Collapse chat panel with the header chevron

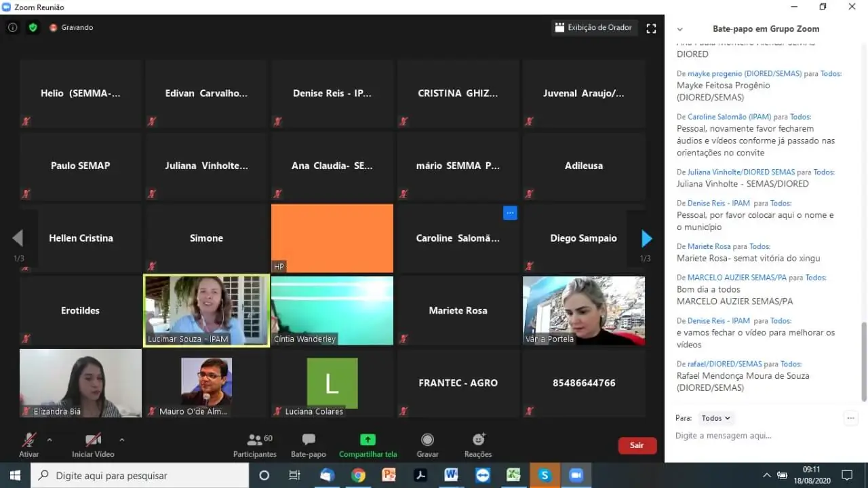point(680,29)
